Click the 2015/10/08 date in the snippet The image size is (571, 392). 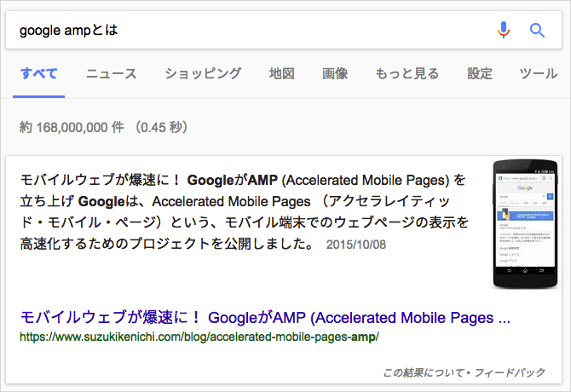355,245
